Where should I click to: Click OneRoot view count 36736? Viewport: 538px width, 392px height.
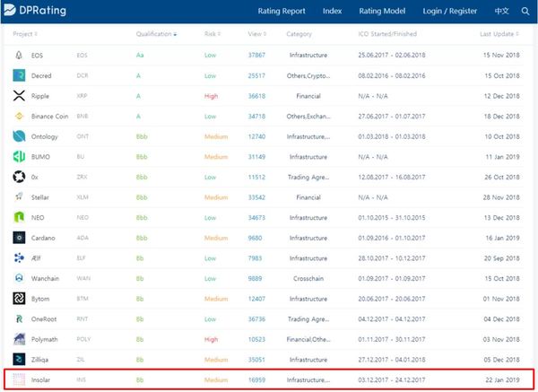pyautogui.click(x=256, y=318)
